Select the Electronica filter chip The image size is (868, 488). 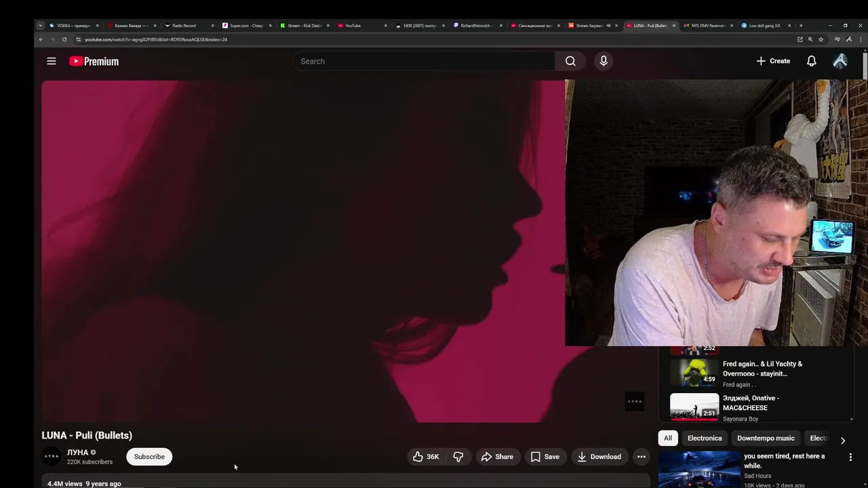705,438
